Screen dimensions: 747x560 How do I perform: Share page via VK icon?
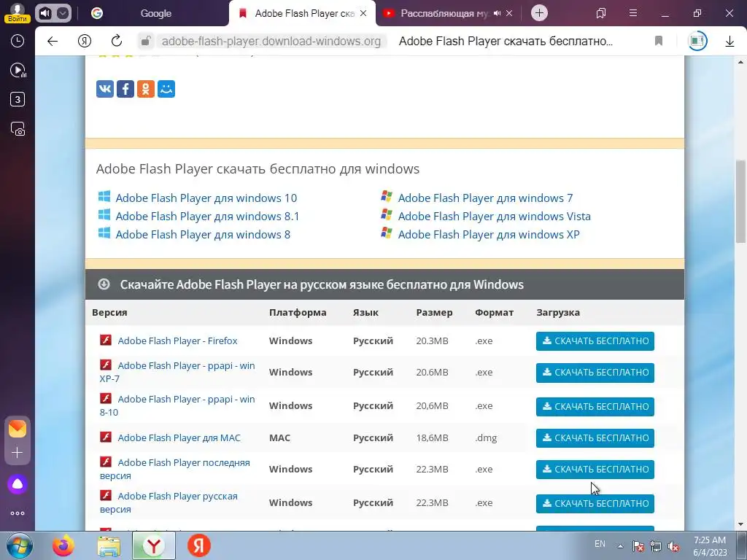tap(105, 88)
